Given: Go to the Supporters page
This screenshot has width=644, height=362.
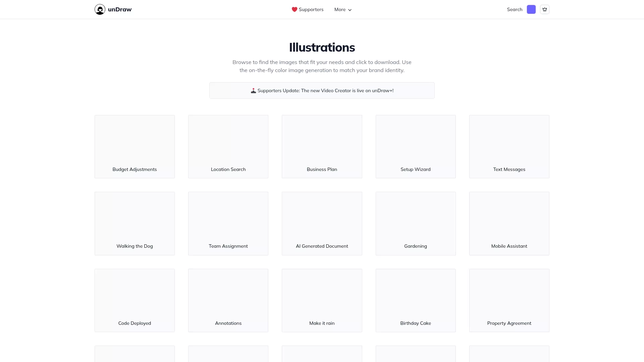Looking at the screenshot, I should coord(308,9).
